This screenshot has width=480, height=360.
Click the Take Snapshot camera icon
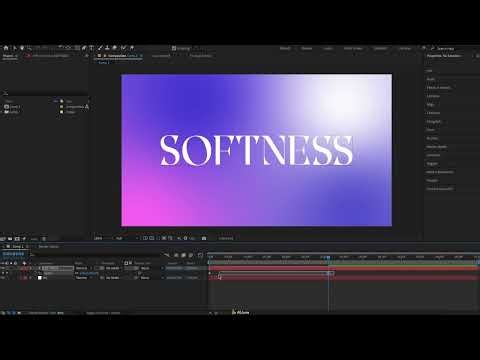click(204, 238)
